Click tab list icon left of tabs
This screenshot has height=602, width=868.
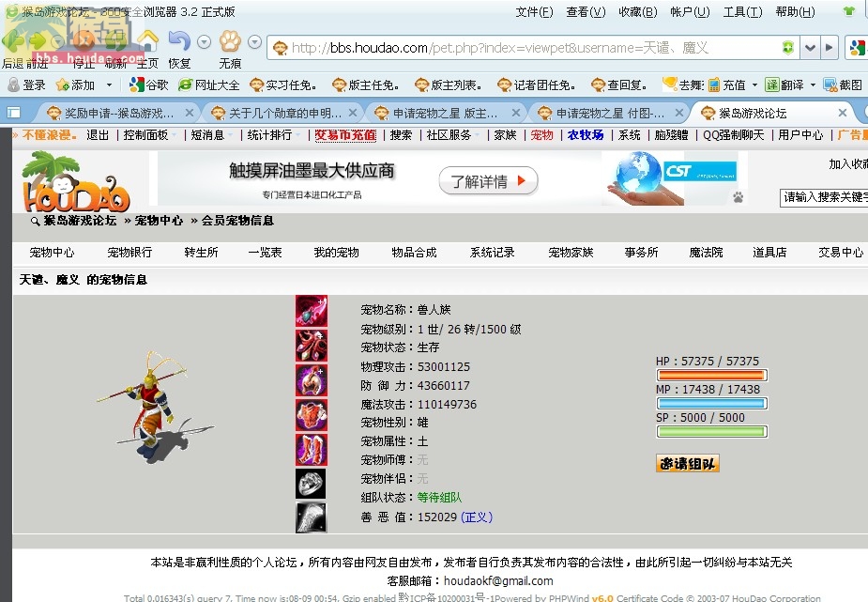[13, 113]
